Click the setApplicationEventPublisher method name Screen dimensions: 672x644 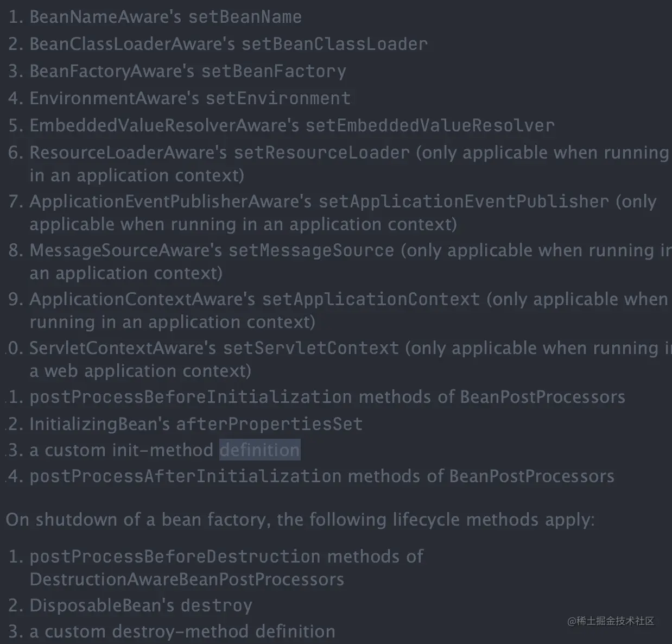464,201
